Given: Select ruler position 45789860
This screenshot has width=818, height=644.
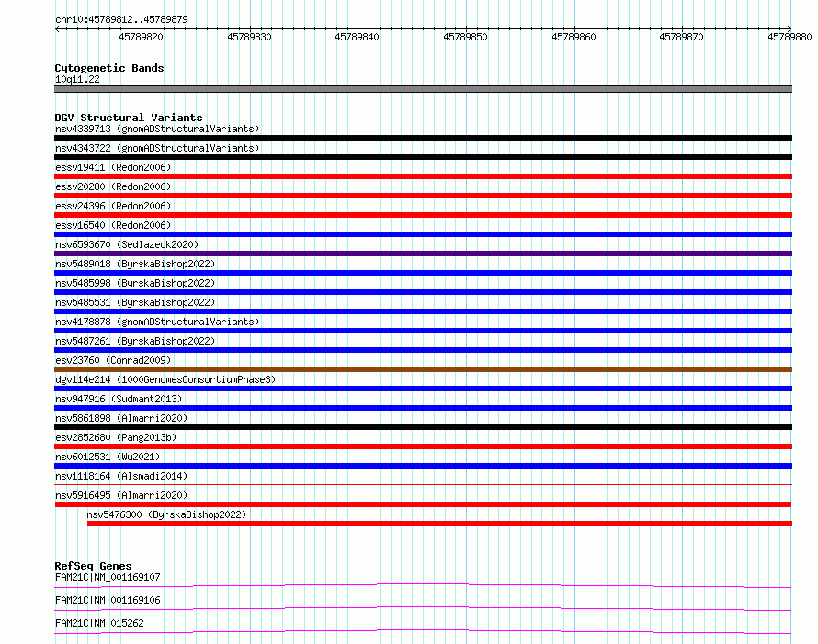Looking at the screenshot, I should 574,37.
